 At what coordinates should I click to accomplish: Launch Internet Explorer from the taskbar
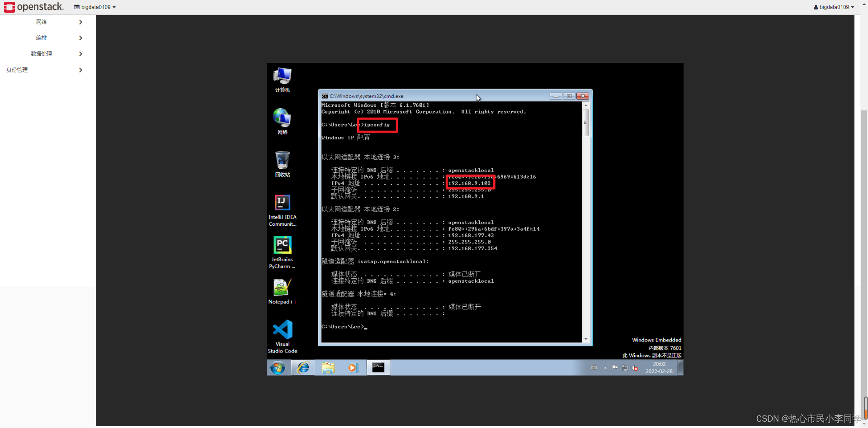(x=303, y=368)
